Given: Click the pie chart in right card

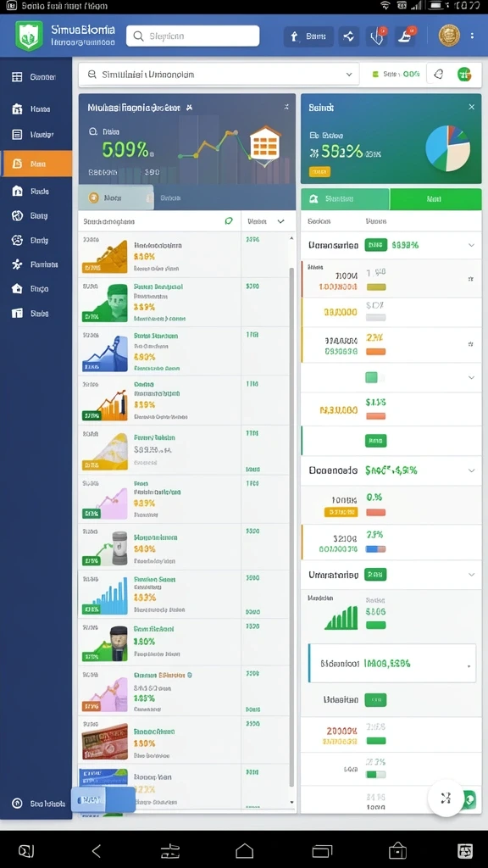Looking at the screenshot, I should point(447,147).
